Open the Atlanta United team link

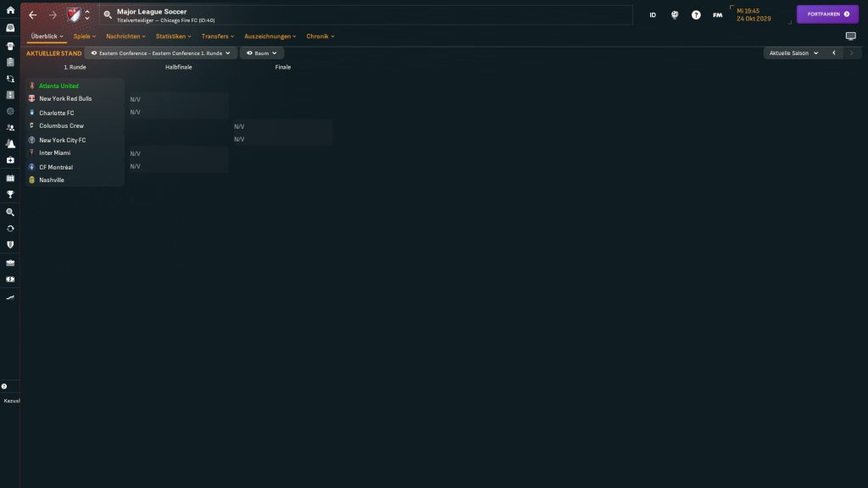coord(58,86)
